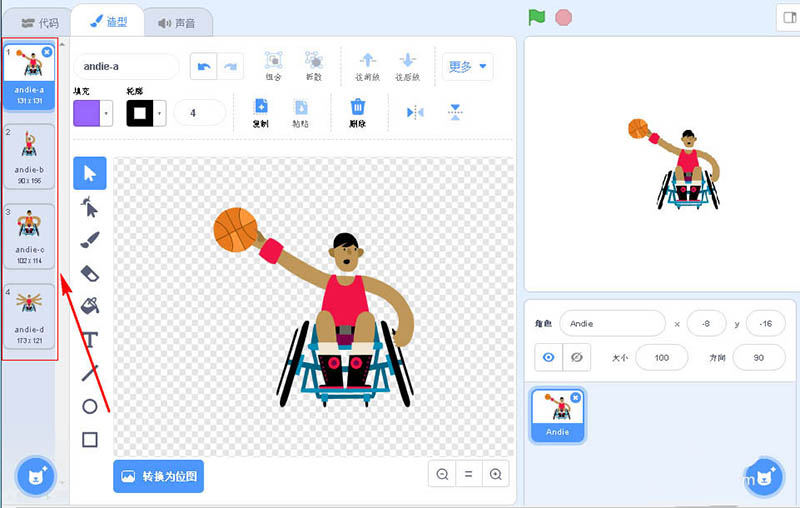Select the Circle tool
The image size is (800, 508).
click(90, 407)
